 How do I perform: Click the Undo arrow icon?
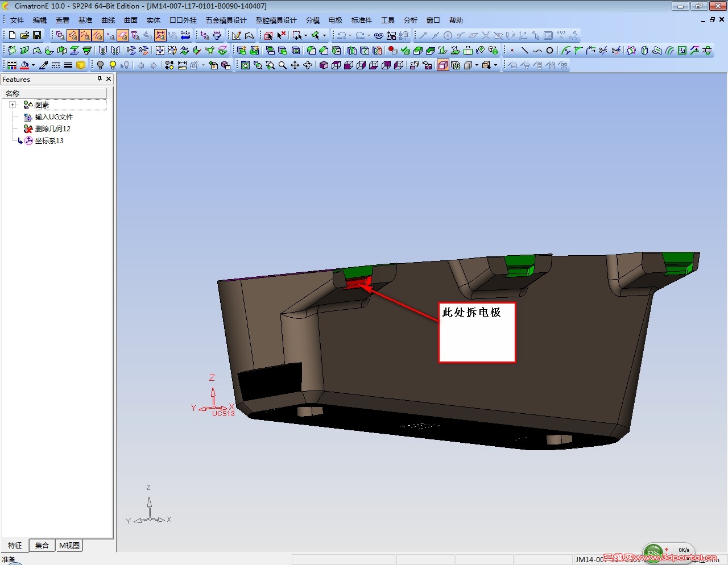(x=341, y=35)
